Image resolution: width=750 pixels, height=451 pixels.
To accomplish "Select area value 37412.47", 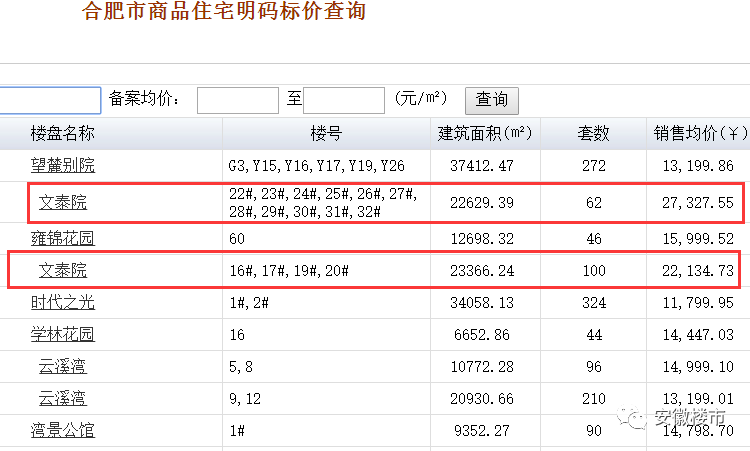I will tap(482, 166).
